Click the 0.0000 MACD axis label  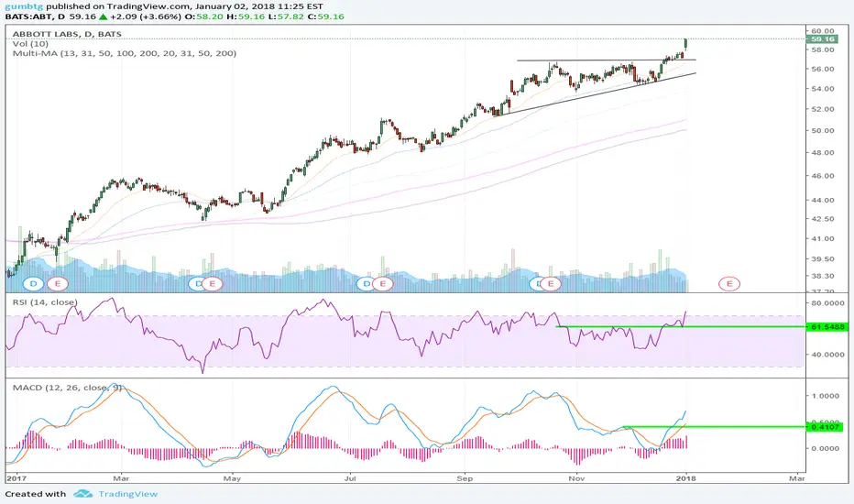click(x=825, y=448)
